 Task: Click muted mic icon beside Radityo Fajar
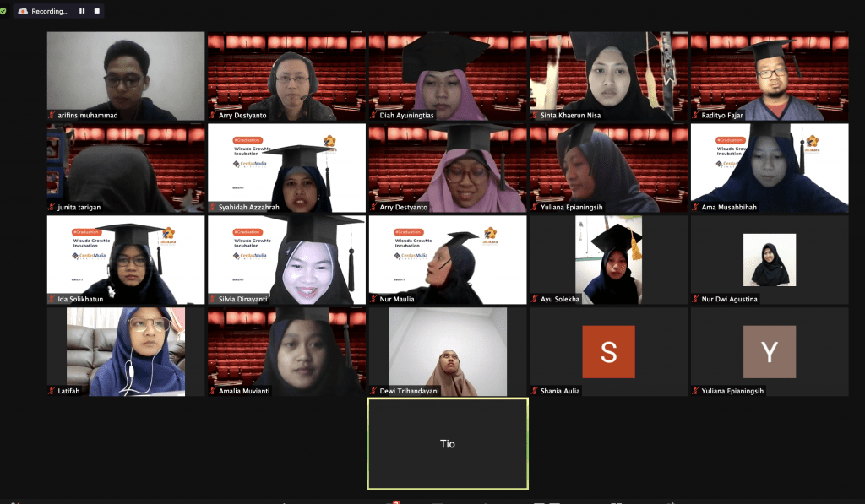pos(696,116)
